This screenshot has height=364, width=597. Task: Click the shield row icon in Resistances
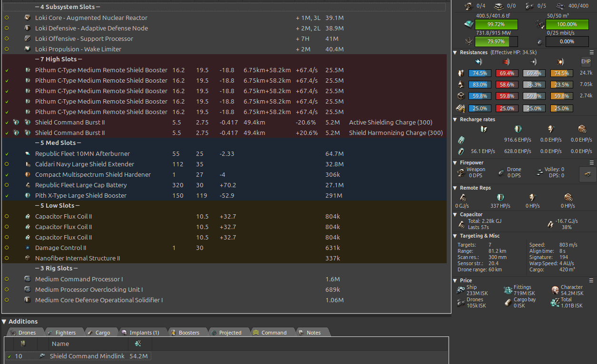pos(460,73)
